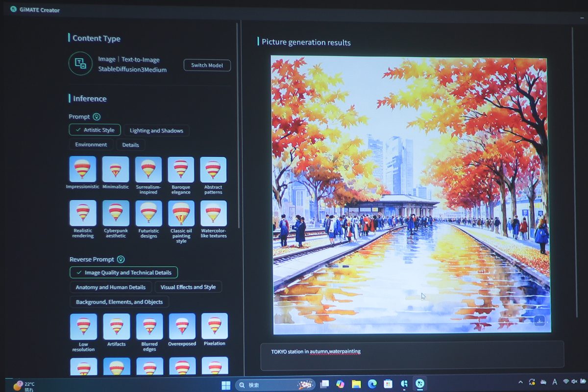Switch to the Environment prompt tab
The height and width of the screenshot is (392, 588).
[91, 145]
